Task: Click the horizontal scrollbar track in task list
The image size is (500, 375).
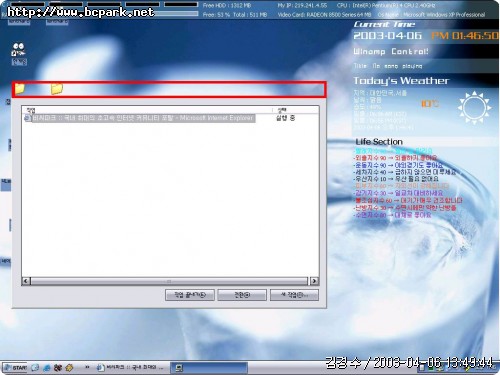Action: (170, 281)
